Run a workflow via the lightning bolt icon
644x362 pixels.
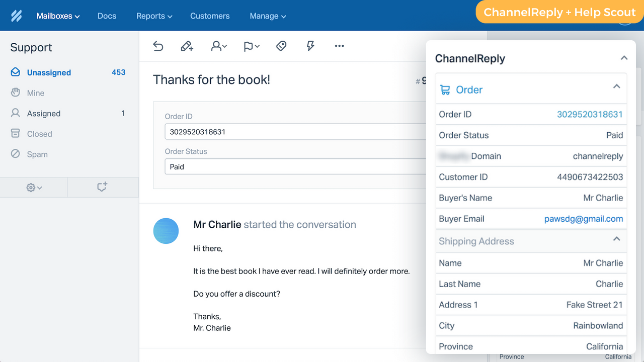point(310,46)
